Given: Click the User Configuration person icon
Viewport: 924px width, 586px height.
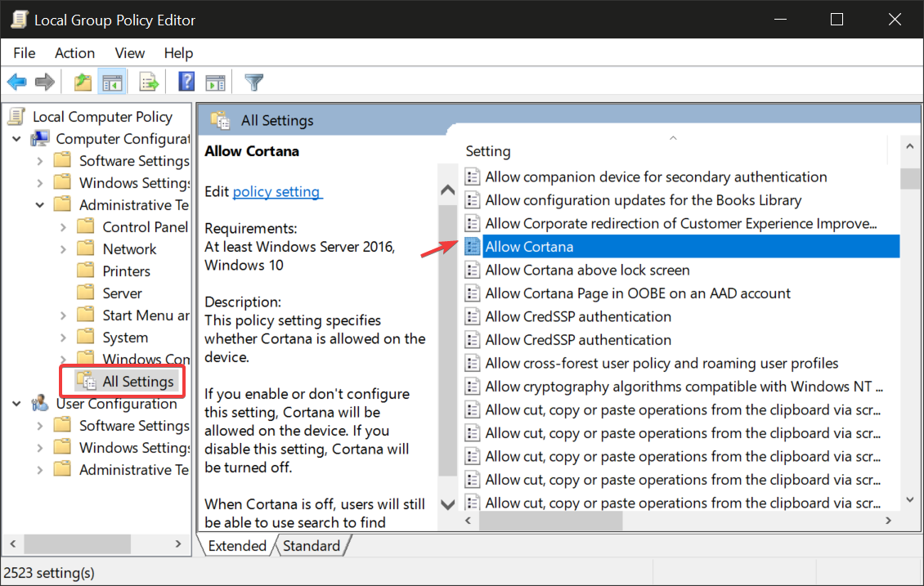Looking at the screenshot, I should point(40,404).
